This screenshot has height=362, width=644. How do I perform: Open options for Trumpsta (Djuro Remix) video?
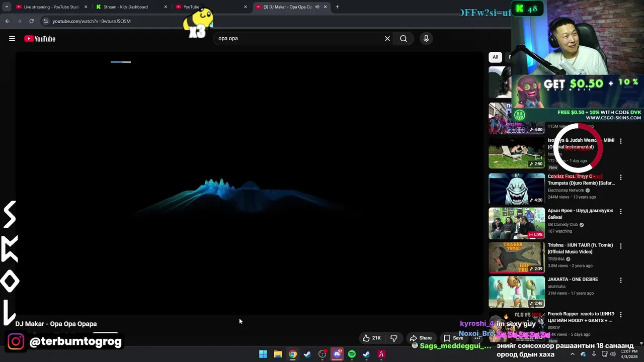coord(620,177)
